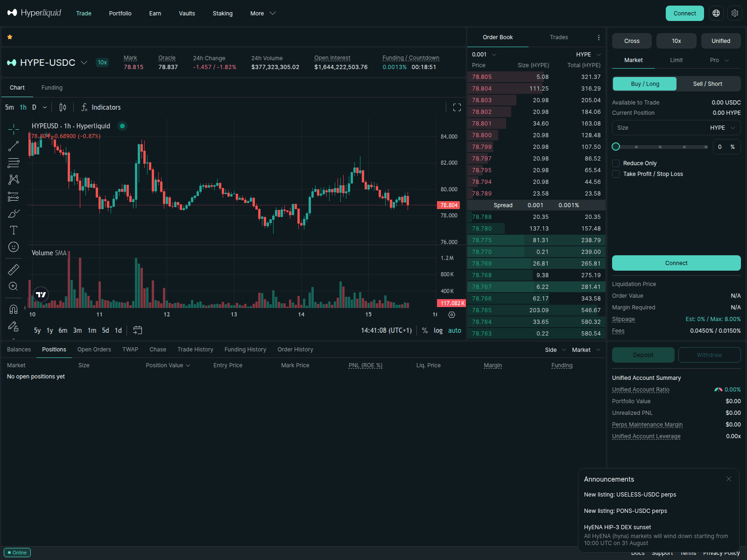Open candlestick chart style icon
The height and width of the screenshot is (560, 747).
point(63,107)
